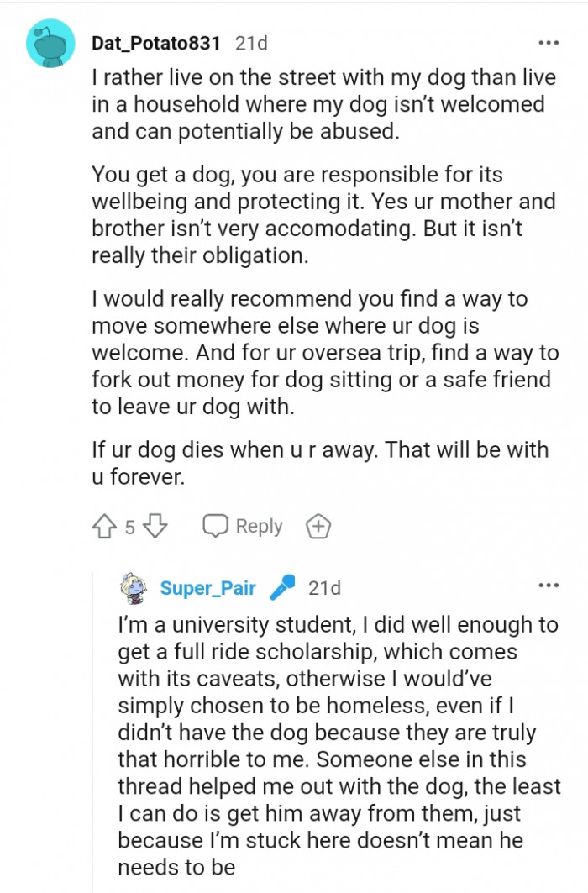The image size is (588, 893).
Task: Click the pentagon award plus icon beside Reply
Action: 316,526
